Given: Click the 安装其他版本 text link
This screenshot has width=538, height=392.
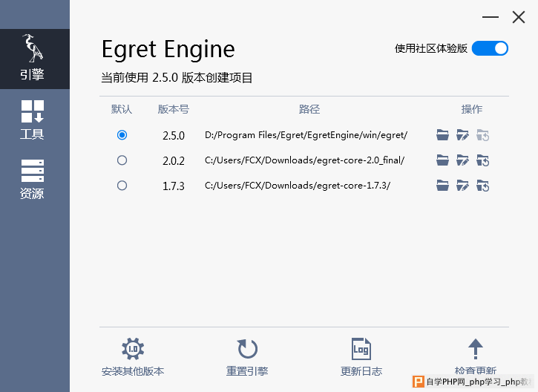Looking at the screenshot, I should coord(133,371).
